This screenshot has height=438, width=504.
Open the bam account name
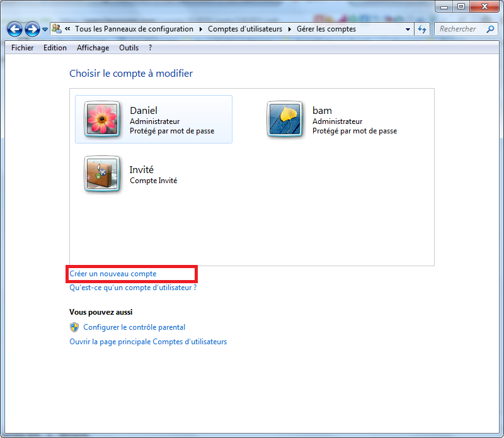322,111
